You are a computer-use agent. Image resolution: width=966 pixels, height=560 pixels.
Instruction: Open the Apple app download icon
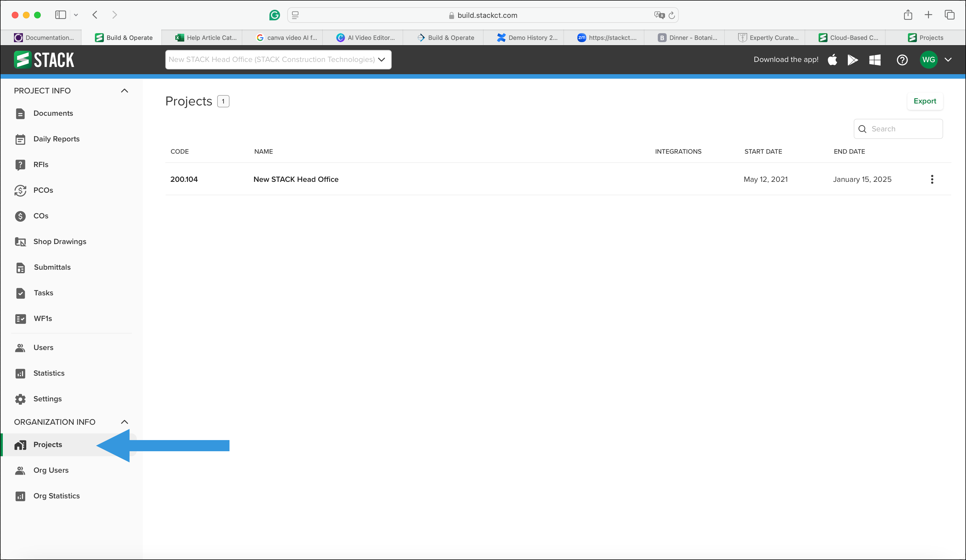point(832,60)
